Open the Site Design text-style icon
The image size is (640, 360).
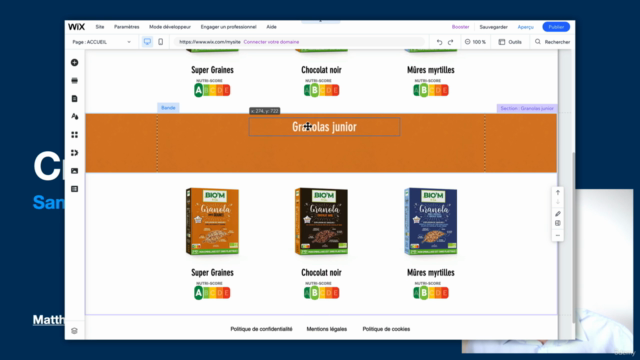pyautogui.click(x=74, y=116)
